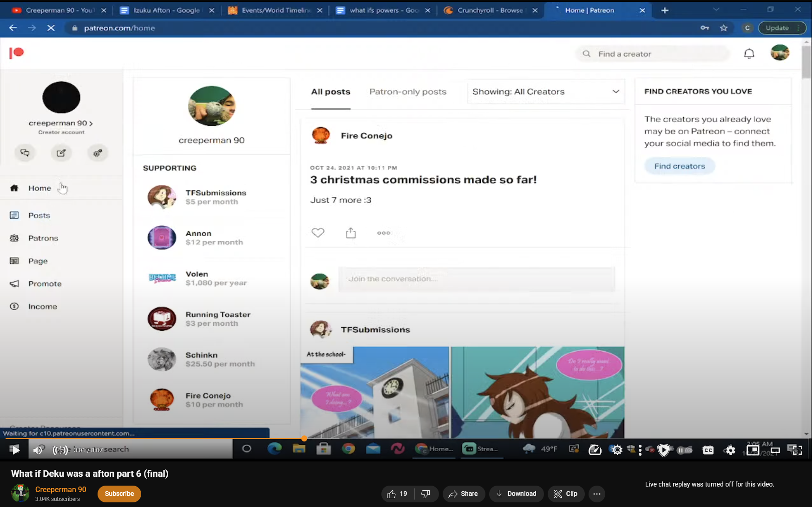Open Promote in the Patreon sidebar
Screen dimensions: 812x507
coord(45,284)
